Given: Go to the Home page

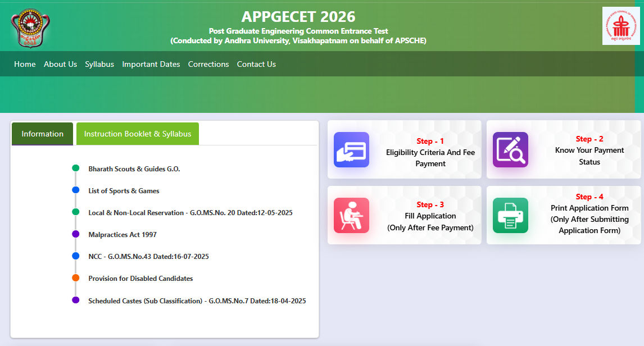Looking at the screenshot, I should pyautogui.click(x=25, y=64).
